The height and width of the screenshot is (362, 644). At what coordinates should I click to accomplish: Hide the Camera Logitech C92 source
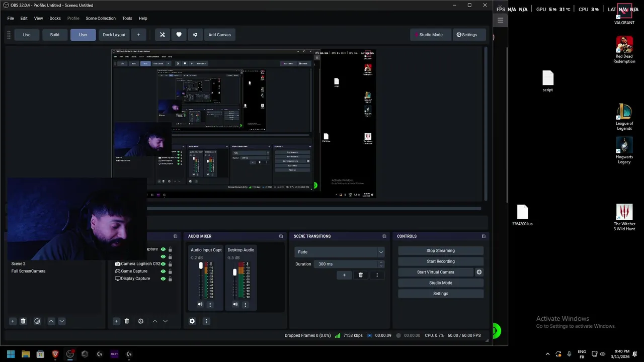163,264
